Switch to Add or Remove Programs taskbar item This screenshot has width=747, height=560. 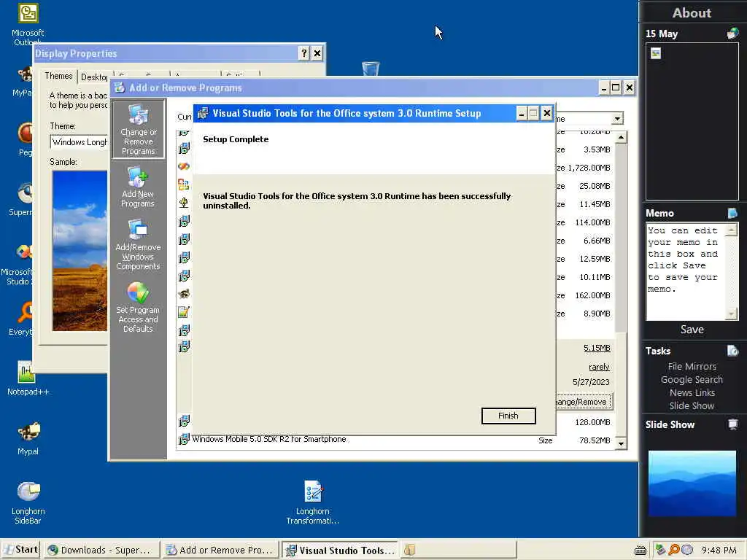click(220, 550)
